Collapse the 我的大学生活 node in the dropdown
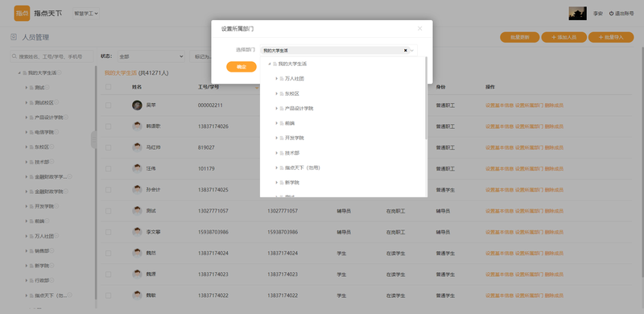 [270, 64]
